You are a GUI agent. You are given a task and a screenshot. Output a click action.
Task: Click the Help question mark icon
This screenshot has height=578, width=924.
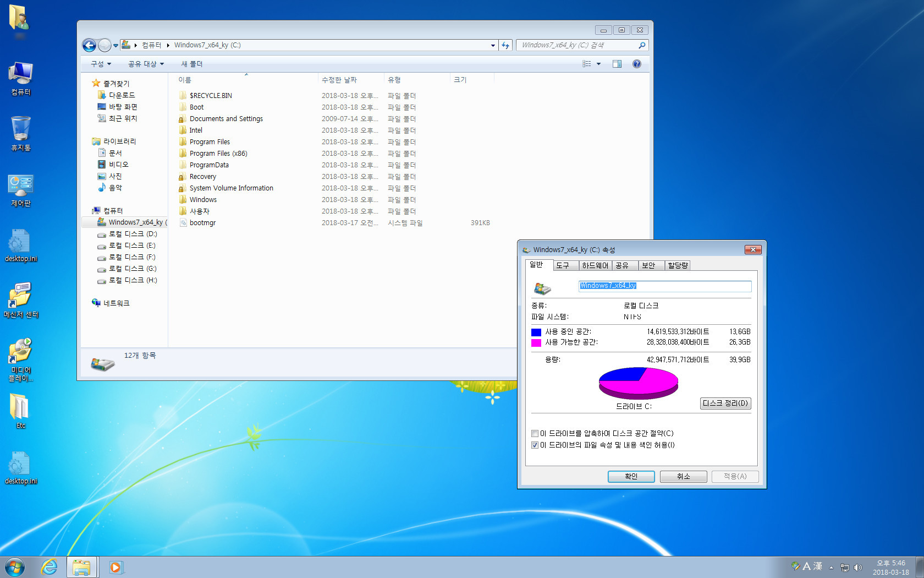point(637,64)
